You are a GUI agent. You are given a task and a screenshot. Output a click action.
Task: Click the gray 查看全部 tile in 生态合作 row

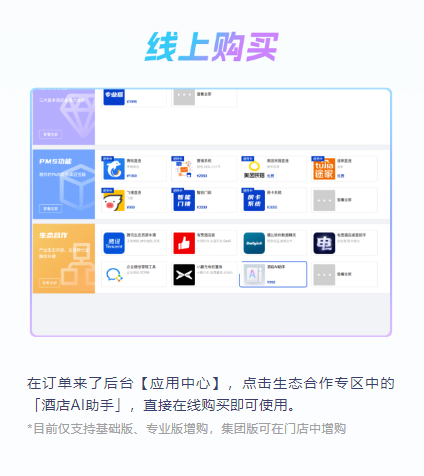click(x=324, y=275)
